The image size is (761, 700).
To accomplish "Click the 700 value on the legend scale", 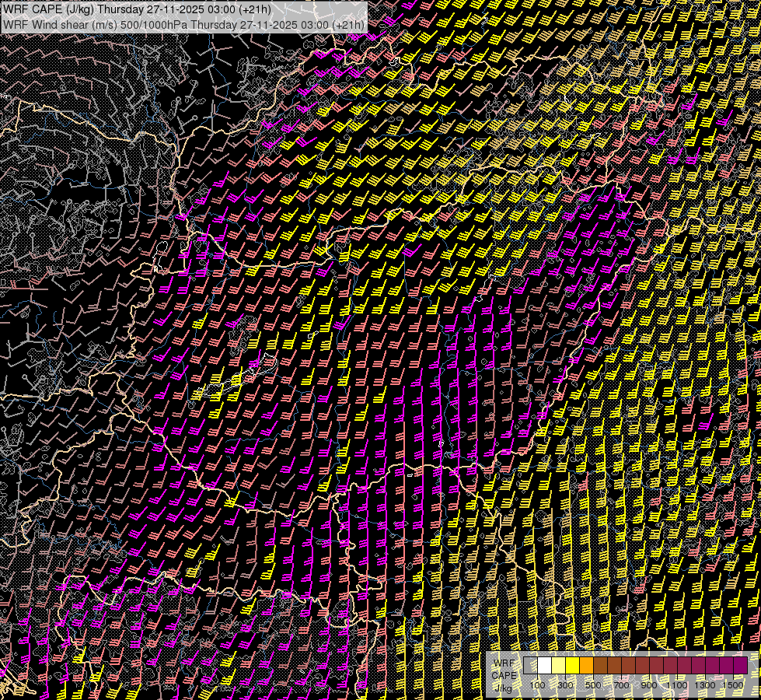I will click(621, 685).
